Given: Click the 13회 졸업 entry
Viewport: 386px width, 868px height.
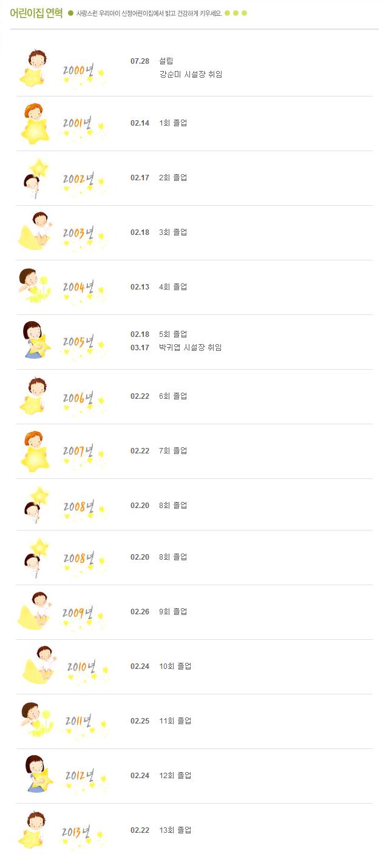Looking at the screenshot, I should pos(175,830).
